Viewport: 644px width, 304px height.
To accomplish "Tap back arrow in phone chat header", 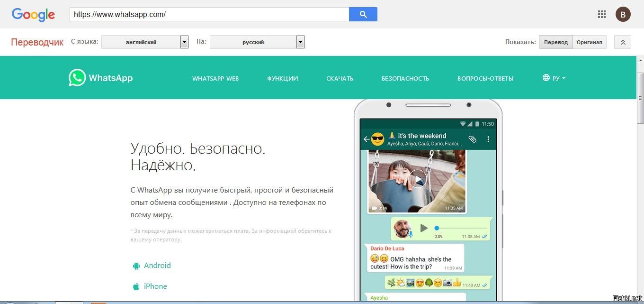I will [366, 139].
